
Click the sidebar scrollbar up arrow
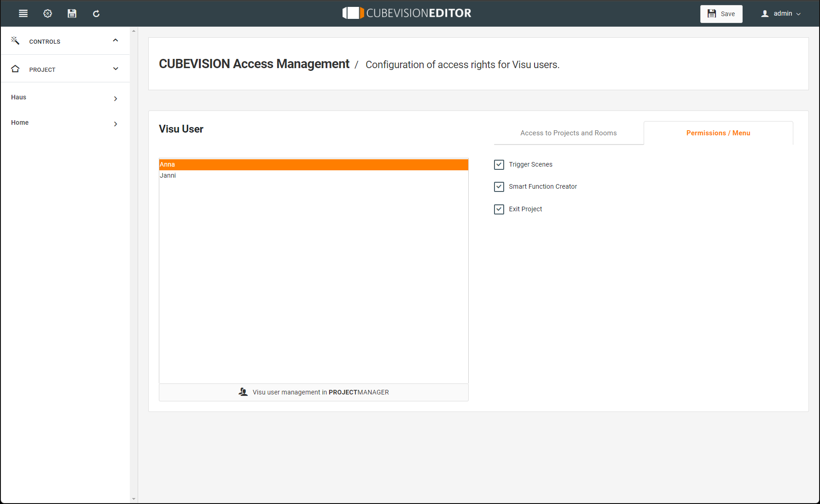tap(134, 31)
